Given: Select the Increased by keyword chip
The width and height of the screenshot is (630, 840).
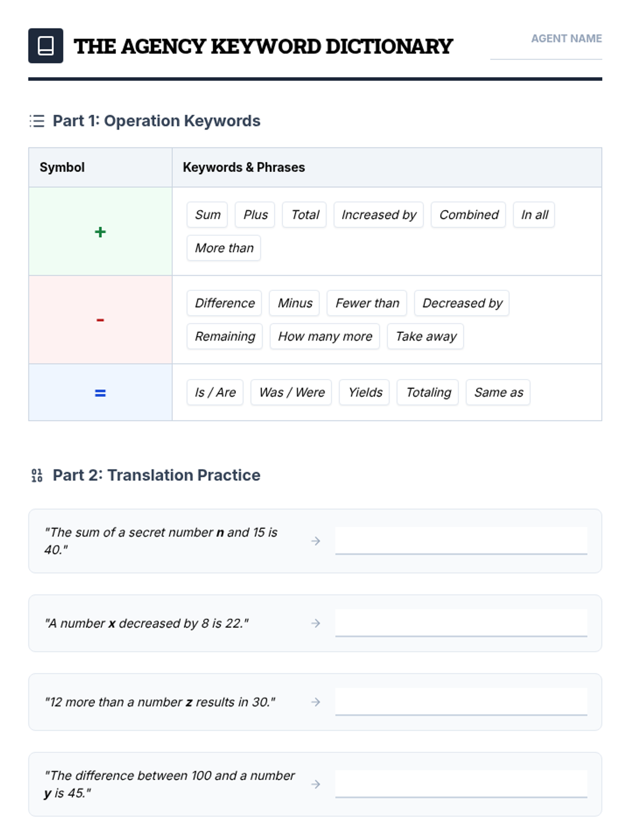Looking at the screenshot, I should 379,215.
